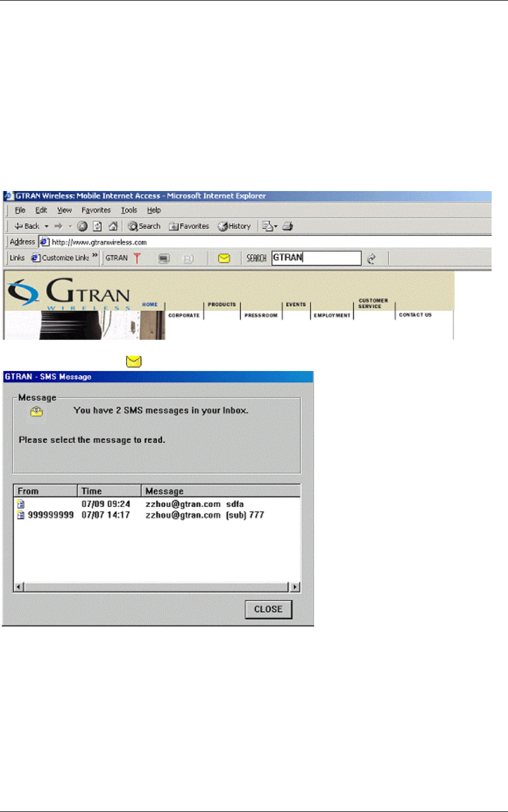Click the inbox envelope icon in Message group
This screenshot has width=508, height=812.
(37, 411)
